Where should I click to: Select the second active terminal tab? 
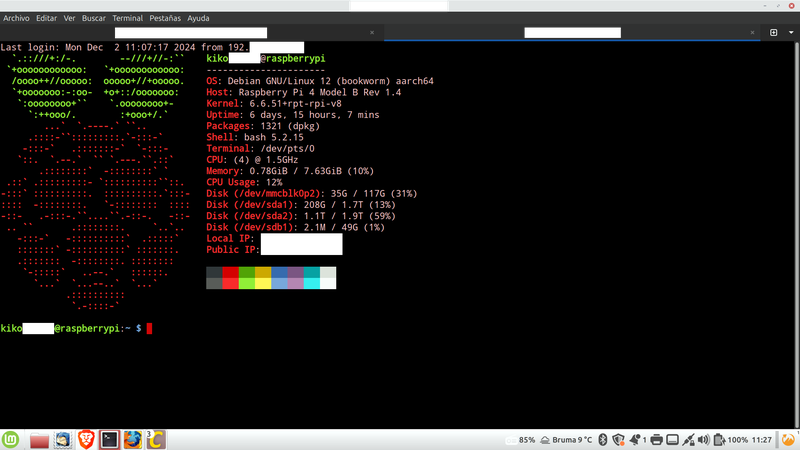tap(572, 32)
